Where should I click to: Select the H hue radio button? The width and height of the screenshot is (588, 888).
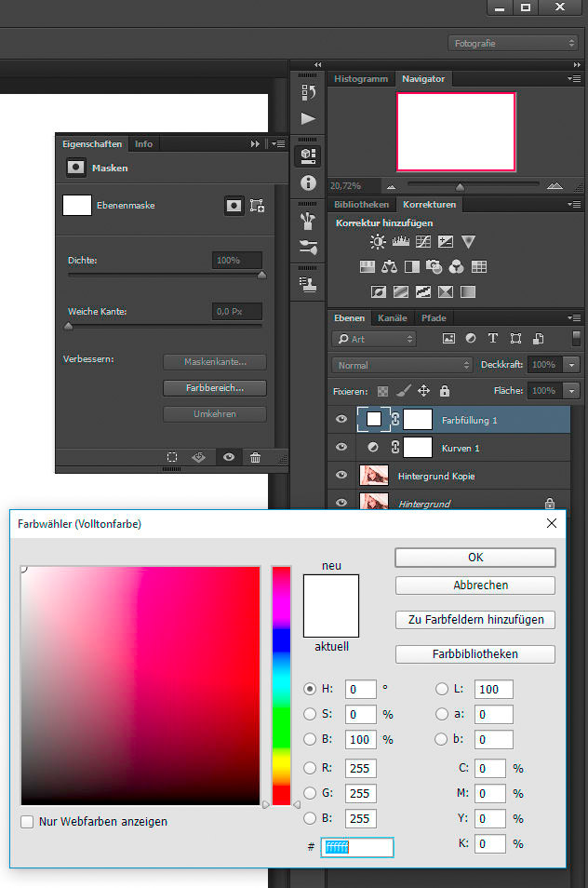tap(310, 689)
